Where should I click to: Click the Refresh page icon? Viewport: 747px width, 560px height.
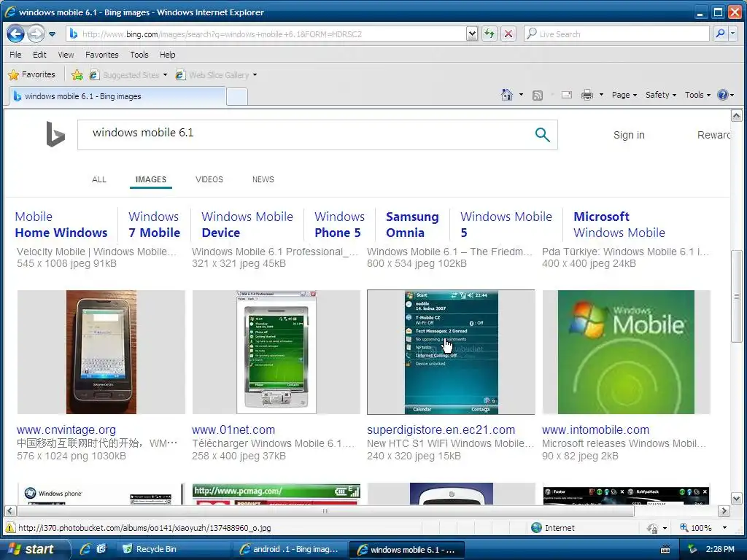(x=489, y=34)
